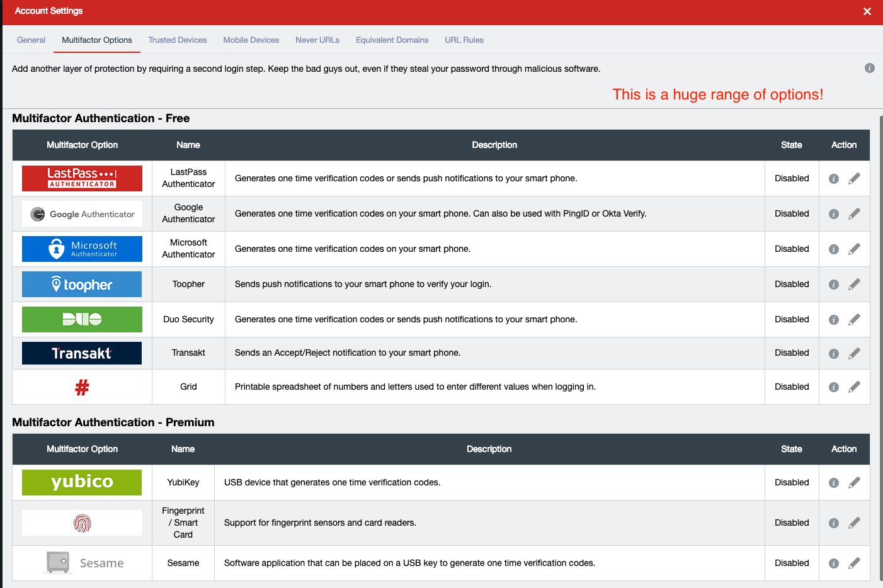Click Disabled state in YubiKey row
Image resolution: width=883 pixels, height=588 pixels.
(x=792, y=482)
